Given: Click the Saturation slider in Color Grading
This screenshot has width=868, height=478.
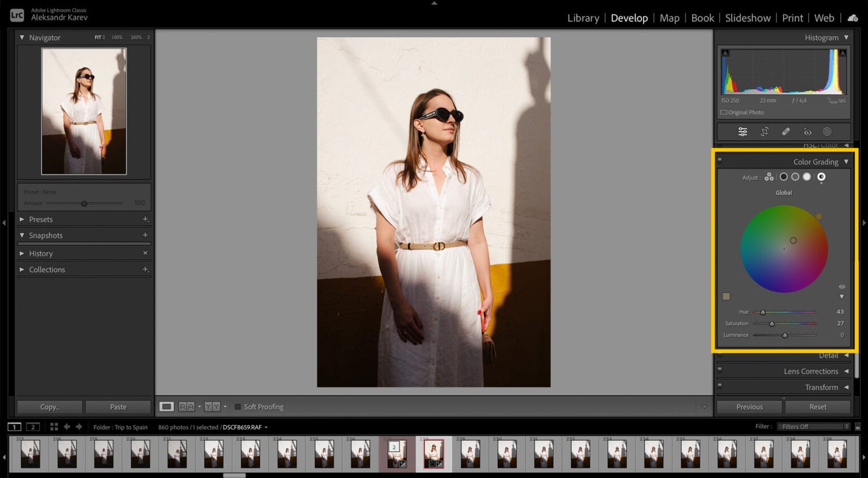Looking at the screenshot, I should pos(772,323).
